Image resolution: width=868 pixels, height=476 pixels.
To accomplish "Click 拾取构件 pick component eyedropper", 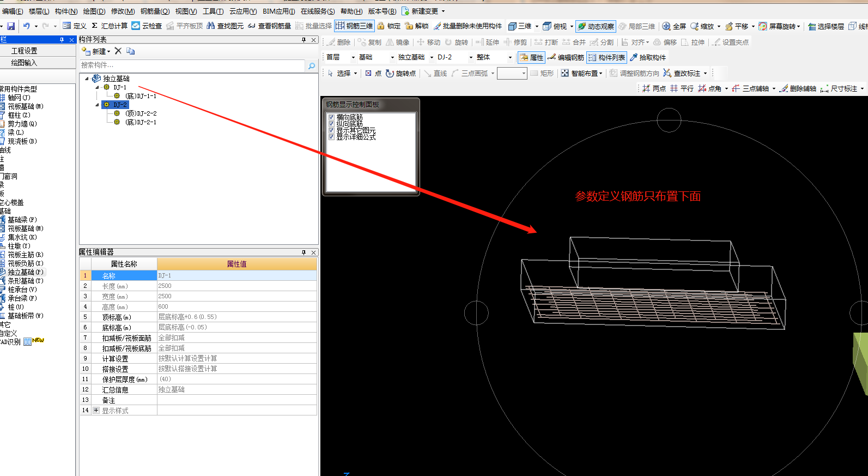I will (x=648, y=57).
